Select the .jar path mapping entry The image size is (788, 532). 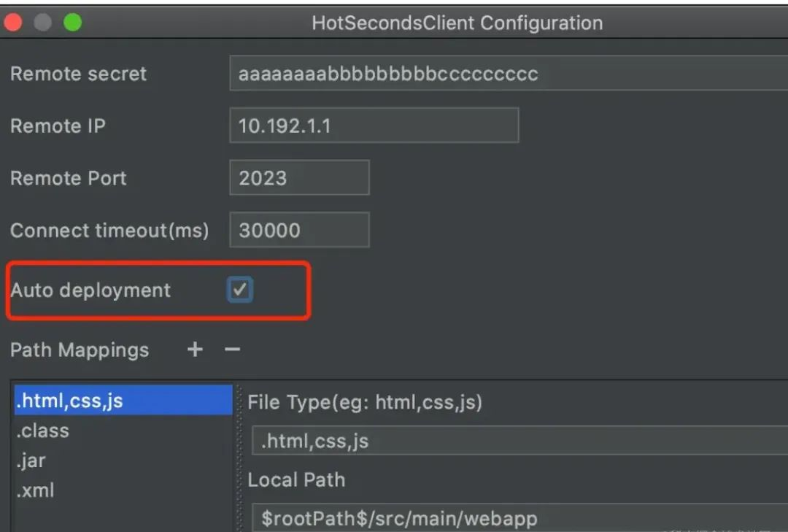pyautogui.click(x=123, y=460)
